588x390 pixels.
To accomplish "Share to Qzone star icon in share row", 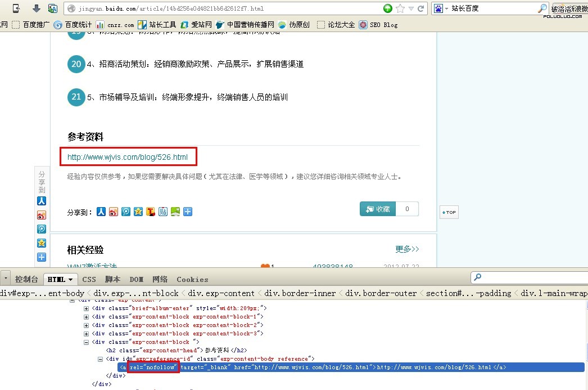I will point(138,212).
